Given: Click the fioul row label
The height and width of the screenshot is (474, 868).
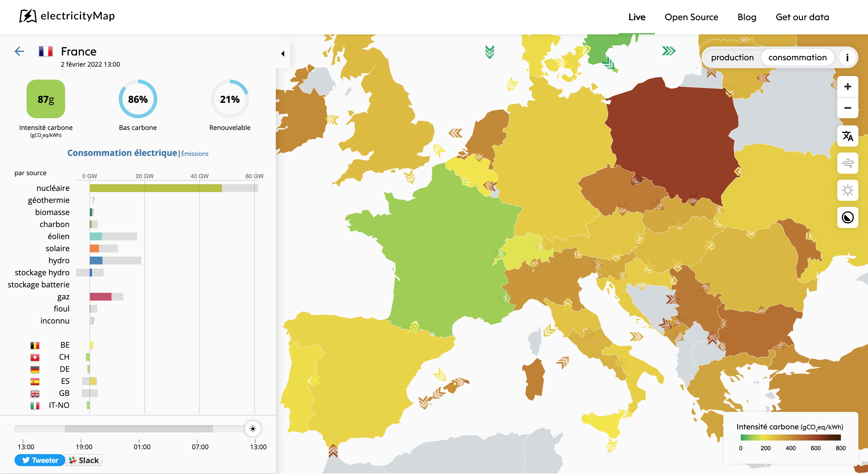Looking at the screenshot, I should pyautogui.click(x=61, y=309).
